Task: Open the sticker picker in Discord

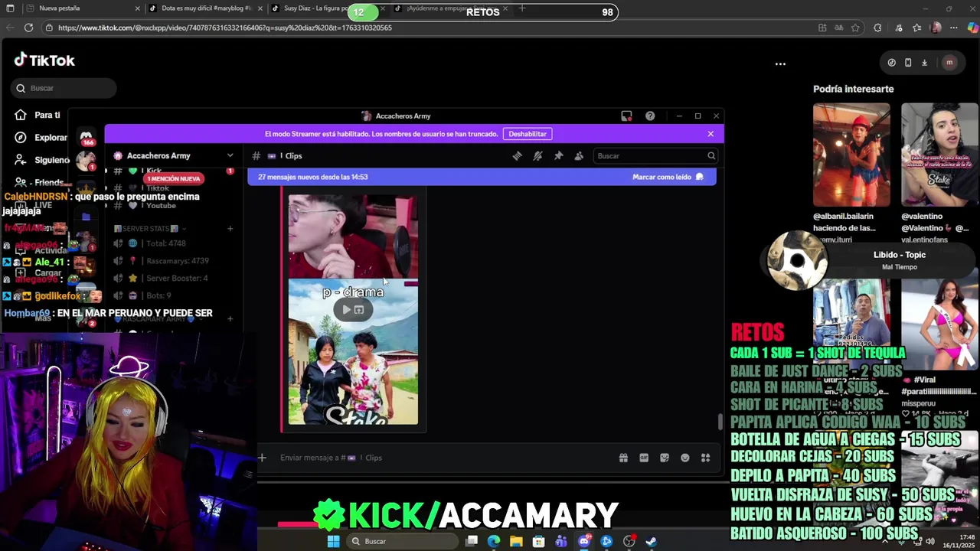Action: coord(665,458)
